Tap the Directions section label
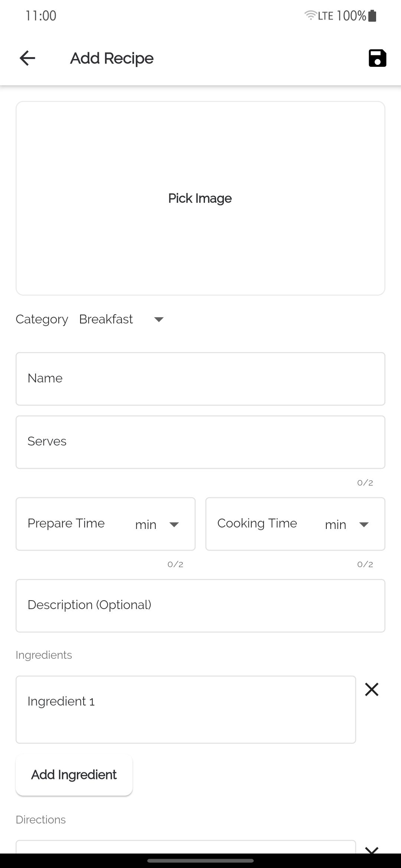Screen dimensions: 401x868 [x=41, y=820]
